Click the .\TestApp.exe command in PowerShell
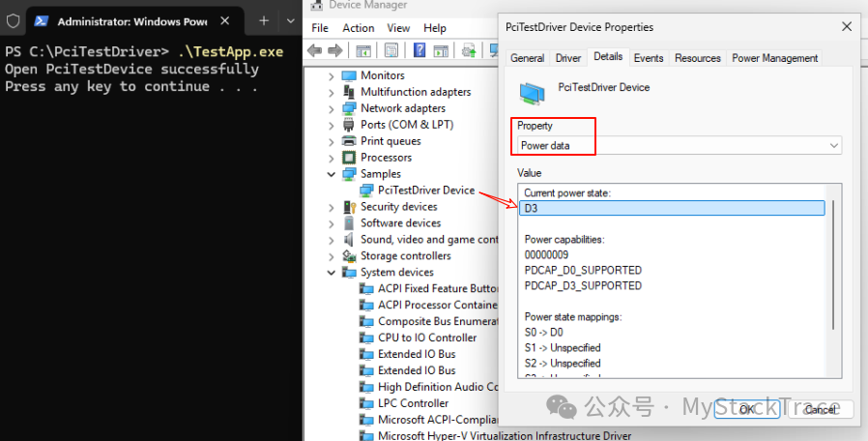This screenshot has height=441, width=868. (231, 51)
